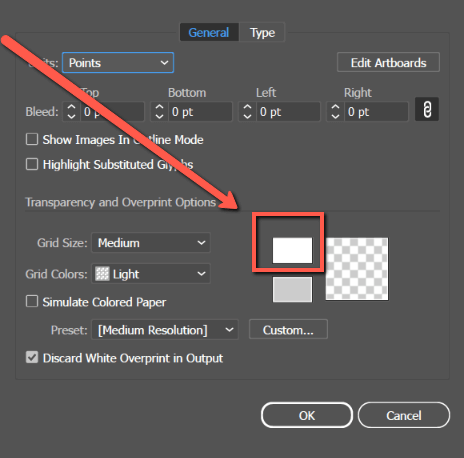Click the Bottom bleed stepper arrows
Image resolution: width=464 pixels, height=458 pixels.
(159, 112)
